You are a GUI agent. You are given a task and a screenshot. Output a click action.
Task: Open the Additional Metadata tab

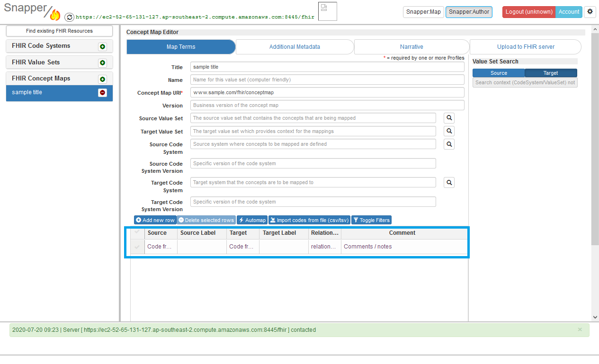(295, 47)
